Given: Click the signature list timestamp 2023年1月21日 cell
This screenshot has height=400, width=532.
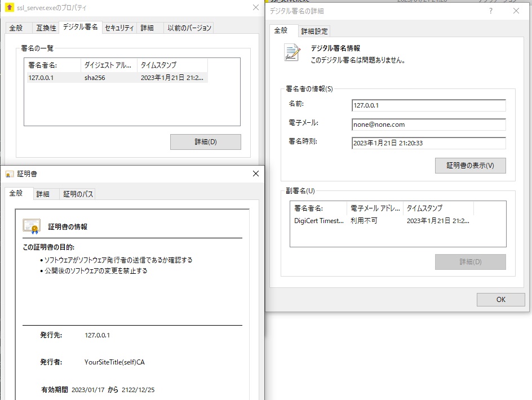Looking at the screenshot, I should point(172,78).
